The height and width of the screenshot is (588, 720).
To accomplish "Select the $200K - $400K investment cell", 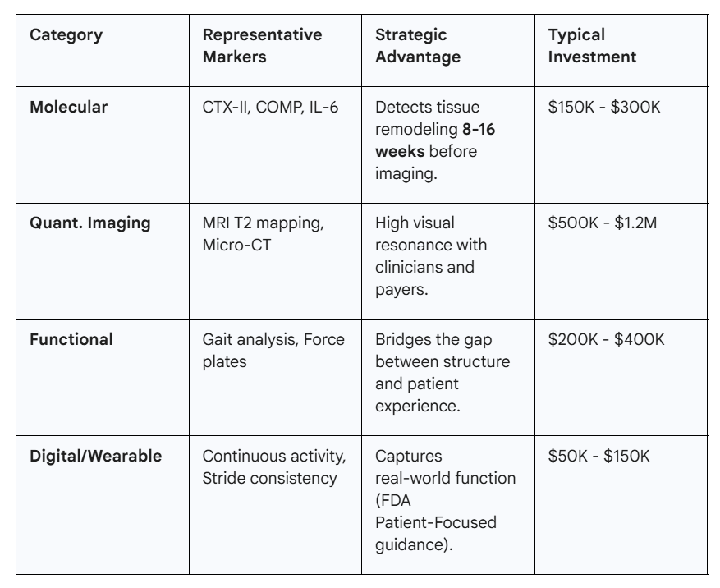I will click(x=604, y=339).
